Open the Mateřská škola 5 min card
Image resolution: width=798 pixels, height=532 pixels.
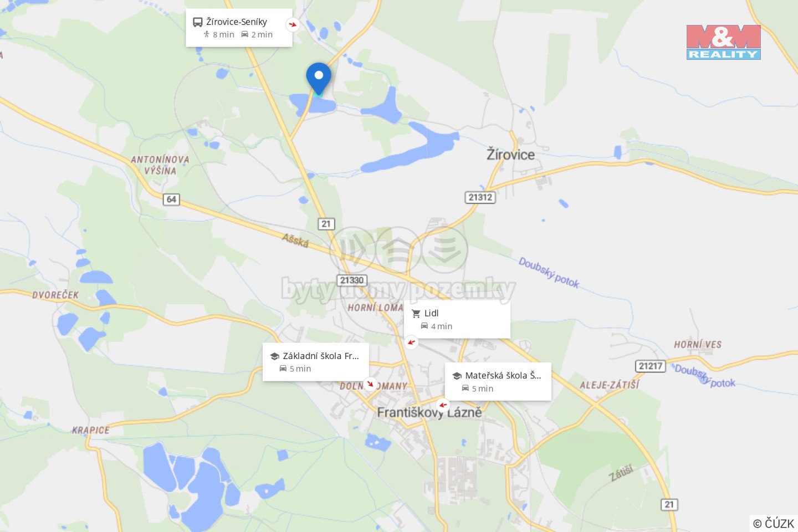tap(498, 381)
